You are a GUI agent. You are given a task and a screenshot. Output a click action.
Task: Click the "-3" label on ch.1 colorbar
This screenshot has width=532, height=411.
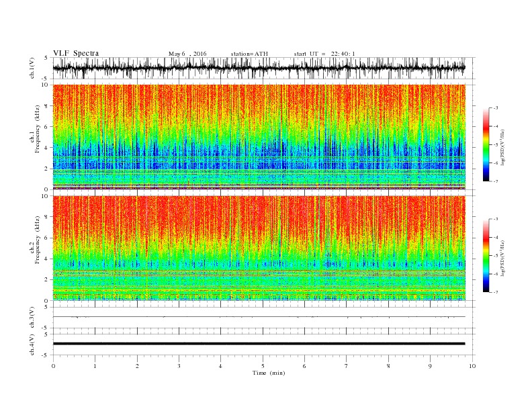click(x=496, y=108)
